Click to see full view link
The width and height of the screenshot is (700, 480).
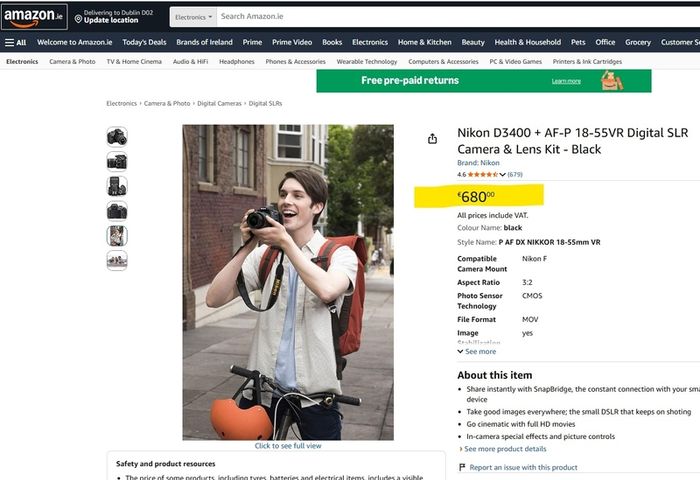pos(288,446)
